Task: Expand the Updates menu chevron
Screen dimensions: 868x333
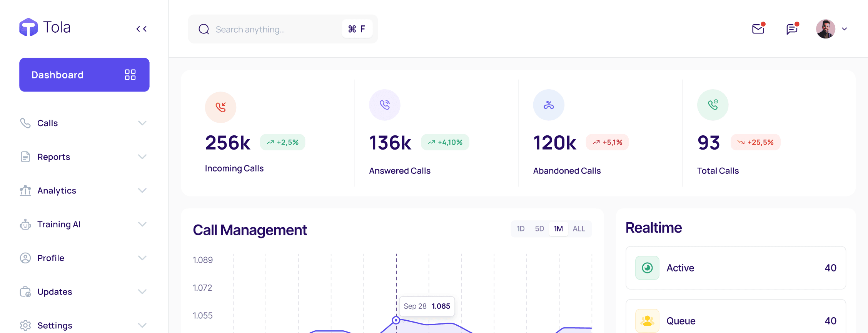Action: click(x=142, y=292)
